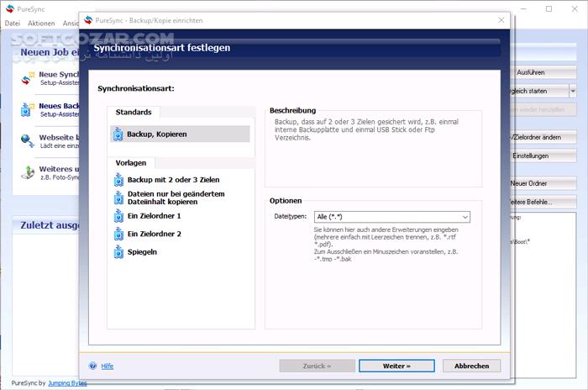
Task: Select the Backup, Kopieren standard option
Action: (x=180, y=134)
